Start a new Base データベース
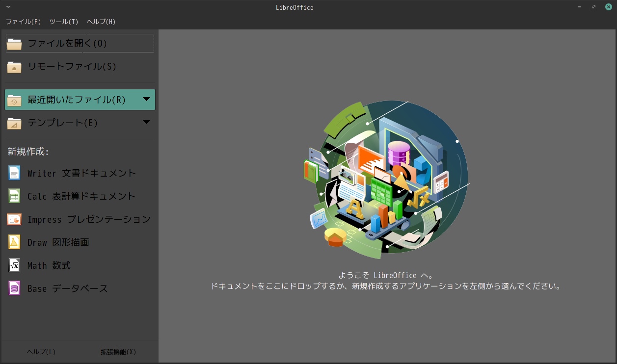 pyautogui.click(x=80, y=288)
